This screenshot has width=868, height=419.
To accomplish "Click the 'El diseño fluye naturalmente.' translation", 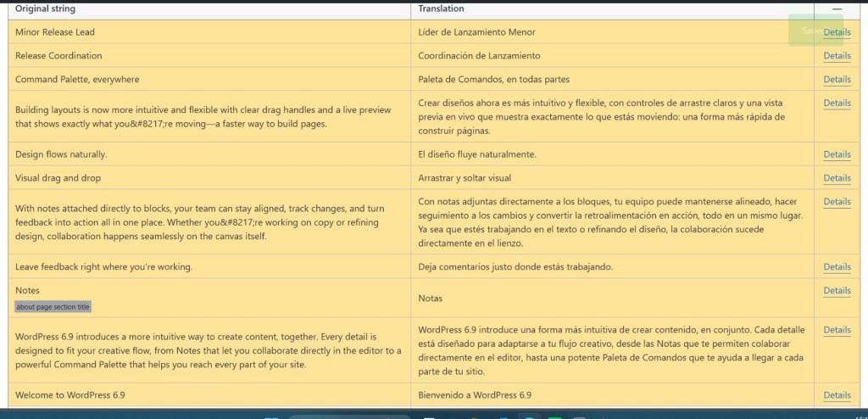I will (x=477, y=154).
